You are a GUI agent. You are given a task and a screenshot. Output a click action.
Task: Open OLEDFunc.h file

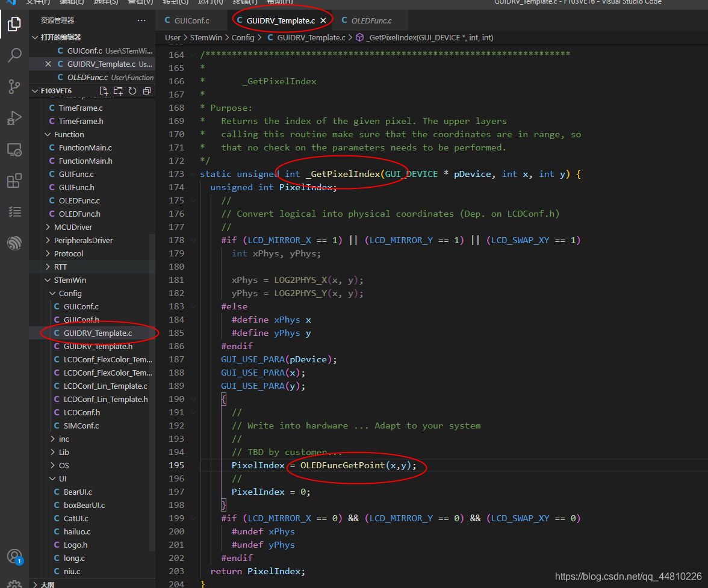pyautogui.click(x=79, y=214)
